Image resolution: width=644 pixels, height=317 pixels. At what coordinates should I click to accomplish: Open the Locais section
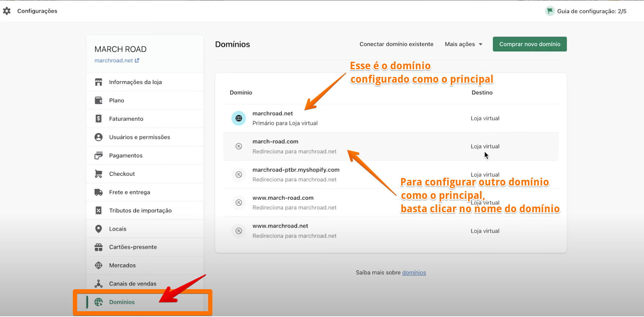tap(145, 229)
